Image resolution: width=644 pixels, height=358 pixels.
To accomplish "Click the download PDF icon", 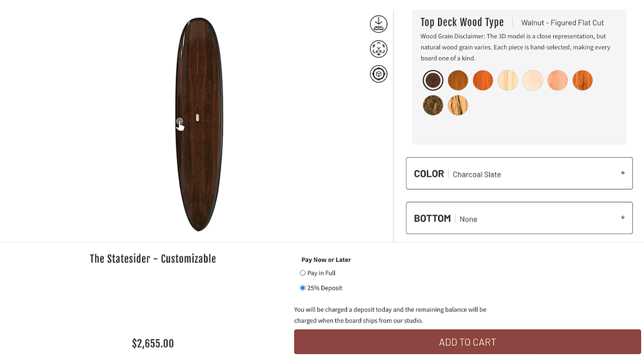I will [x=379, y=24].
